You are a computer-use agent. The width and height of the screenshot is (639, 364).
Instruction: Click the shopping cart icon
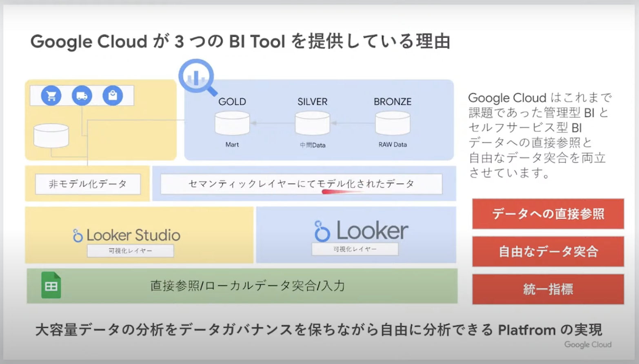coord(51,96)
